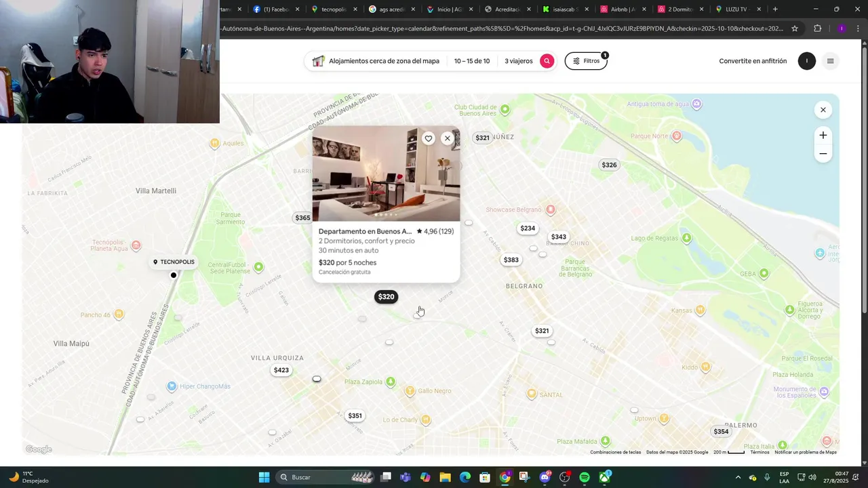Select the $383 price marker
Image resolution: width=868 pixels, height=488 pixels.
pos(511,260)
